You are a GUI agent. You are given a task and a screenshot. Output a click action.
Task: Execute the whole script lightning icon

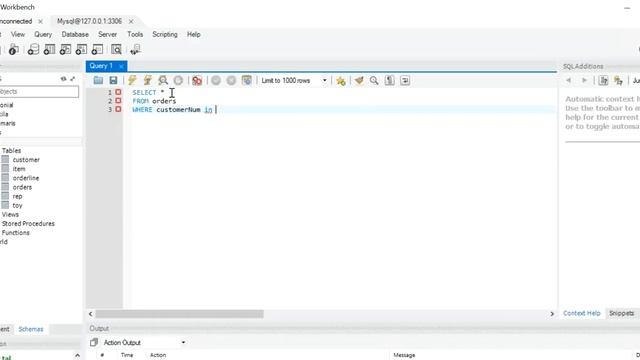132,80
